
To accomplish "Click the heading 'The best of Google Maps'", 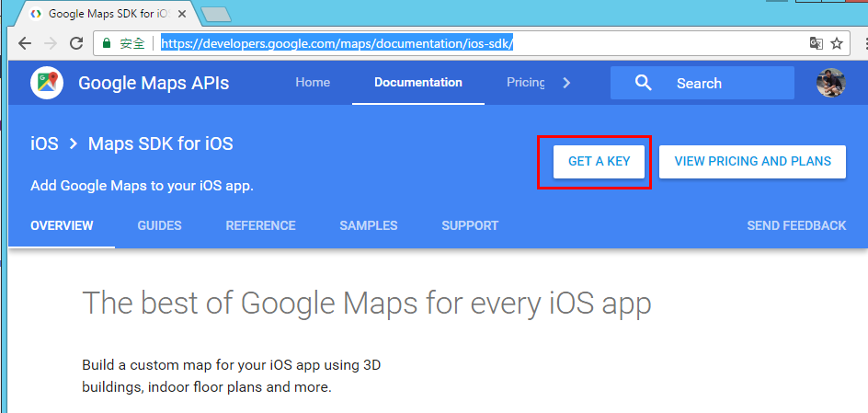I will coord(367,304).
